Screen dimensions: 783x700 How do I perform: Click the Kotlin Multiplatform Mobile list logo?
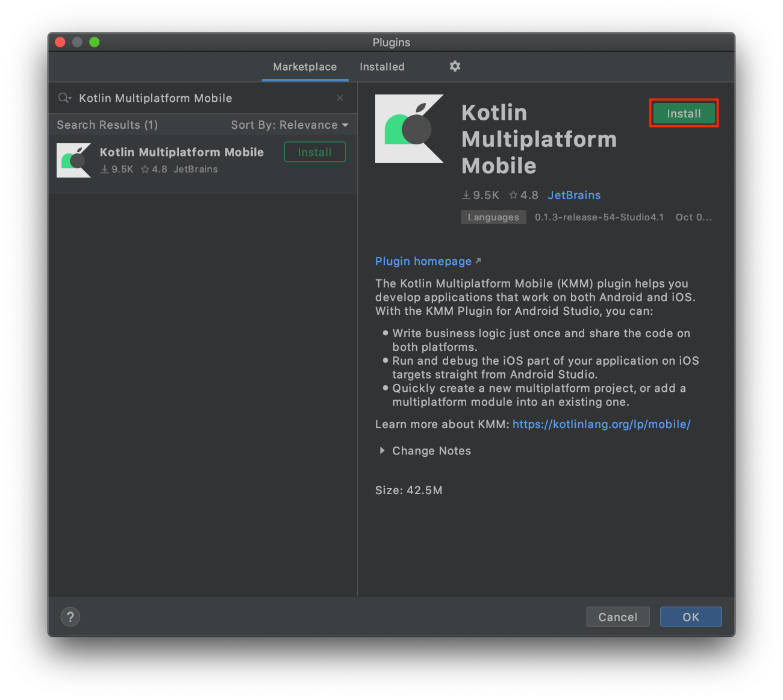73,160
